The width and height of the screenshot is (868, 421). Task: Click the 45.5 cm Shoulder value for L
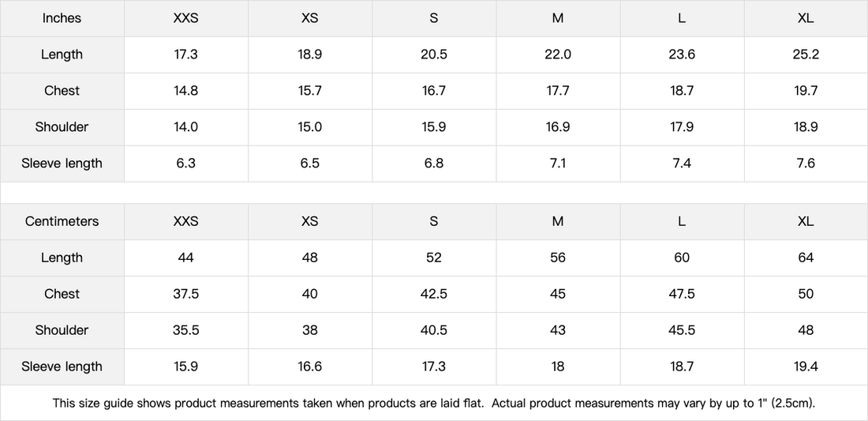(681, 330)
